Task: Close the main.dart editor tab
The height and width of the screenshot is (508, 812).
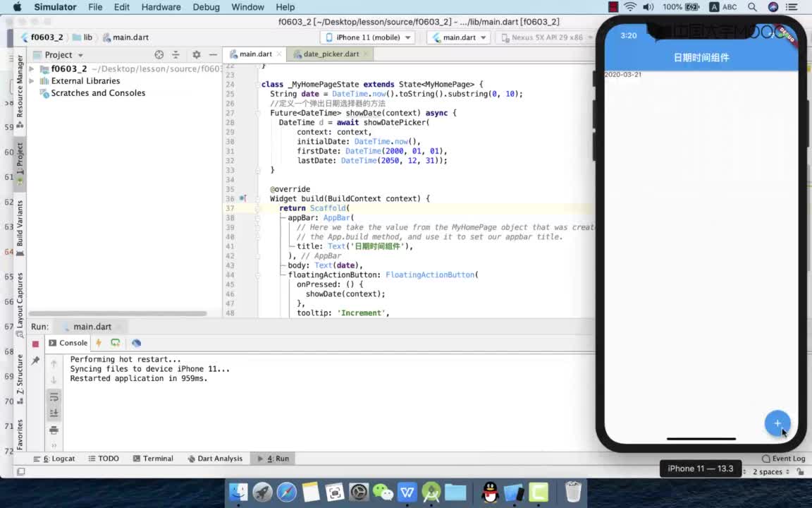Action: point(278,54)
